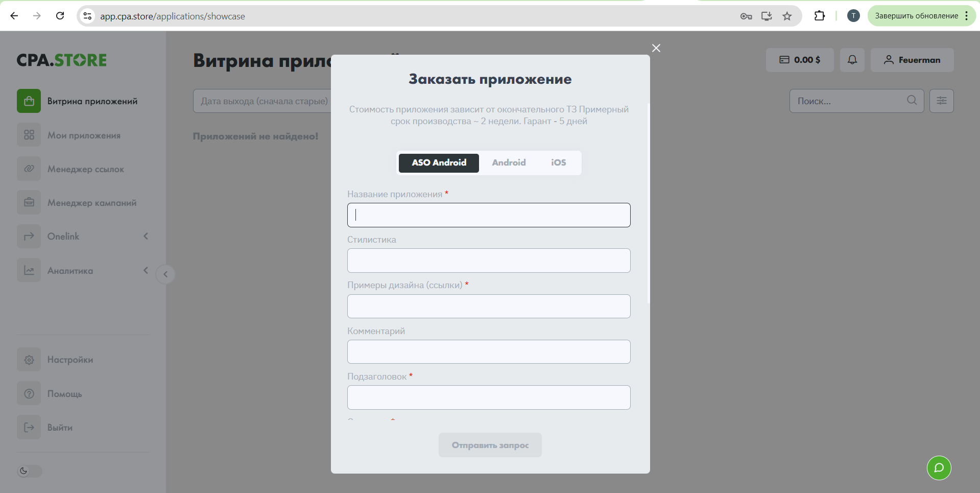The height and width of the screenshot is (493, 980).
Task: Click the Выйти logout icon
Action: [29, 427]
